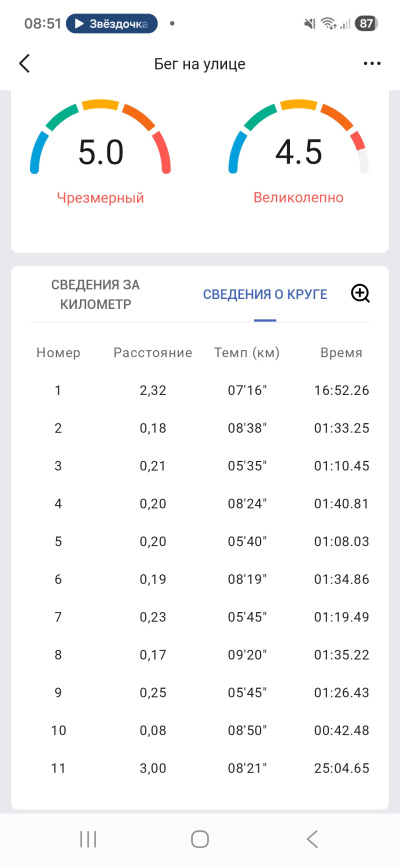The height and width of the screenshot is (867, 400).
Task: Switch to Сведения за километр tab
Action: click(x=95, y=295)
